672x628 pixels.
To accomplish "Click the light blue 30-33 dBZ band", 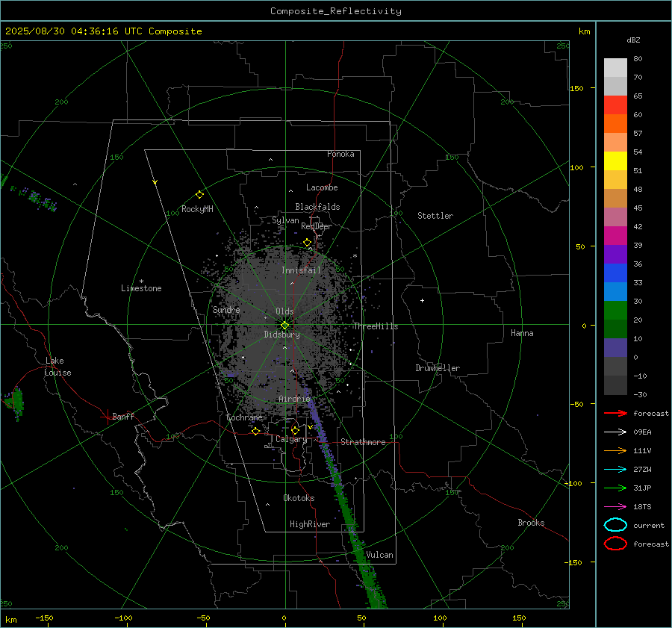I will (x=615, y=292).
